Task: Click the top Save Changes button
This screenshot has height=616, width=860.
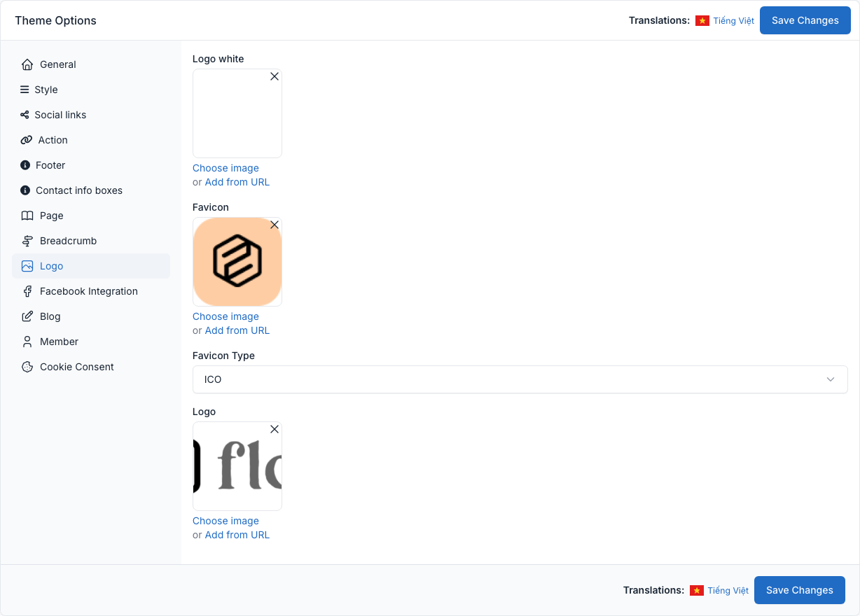Action: 805,20
